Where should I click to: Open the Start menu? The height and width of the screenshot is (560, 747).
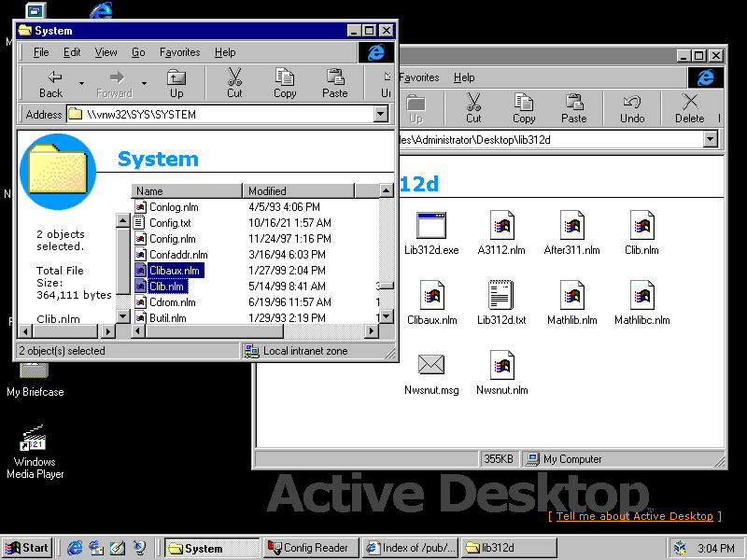point(28,548)
